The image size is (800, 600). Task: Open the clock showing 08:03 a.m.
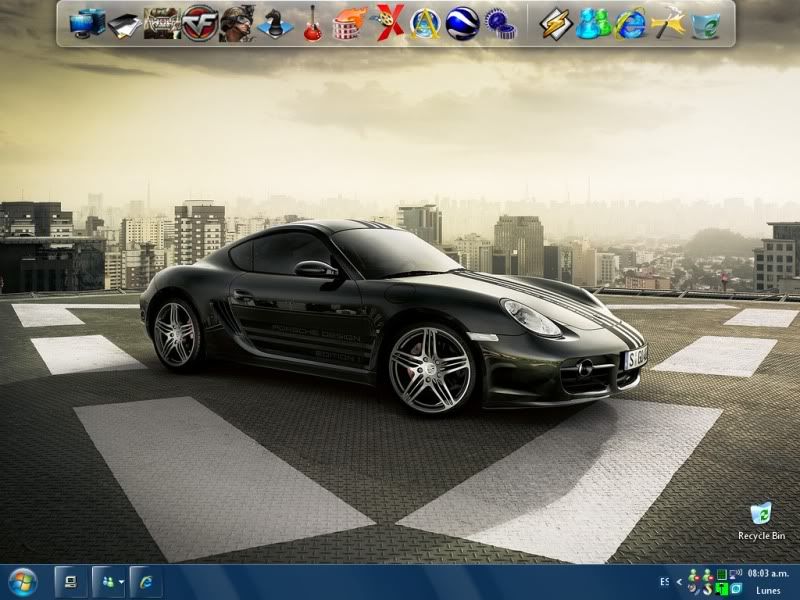(x=768, y=573)
